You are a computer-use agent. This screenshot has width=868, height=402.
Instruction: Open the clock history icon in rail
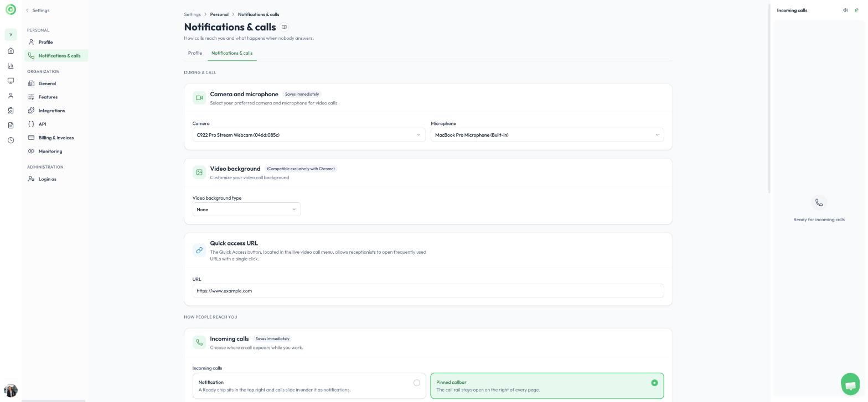coord(11,140)
